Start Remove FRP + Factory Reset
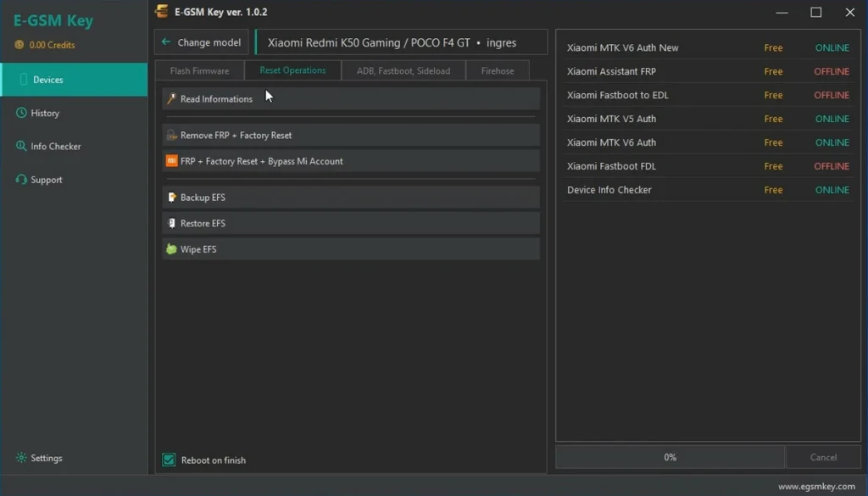This screenshot has height=496, width=868. 351,135
